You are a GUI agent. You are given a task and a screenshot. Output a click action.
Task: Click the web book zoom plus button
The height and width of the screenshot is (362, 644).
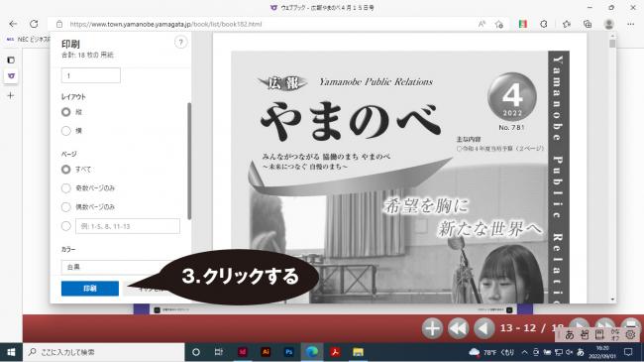click(432, 328)
